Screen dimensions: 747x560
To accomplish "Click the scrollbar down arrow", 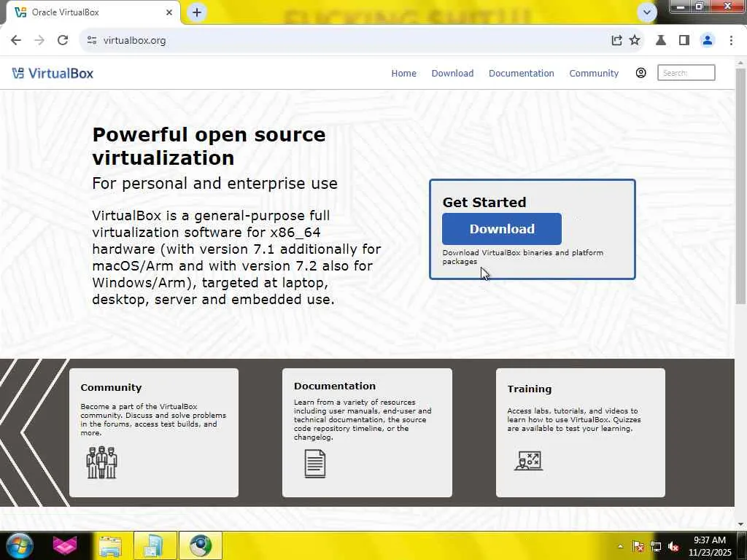I will click(x=740, y=524).
